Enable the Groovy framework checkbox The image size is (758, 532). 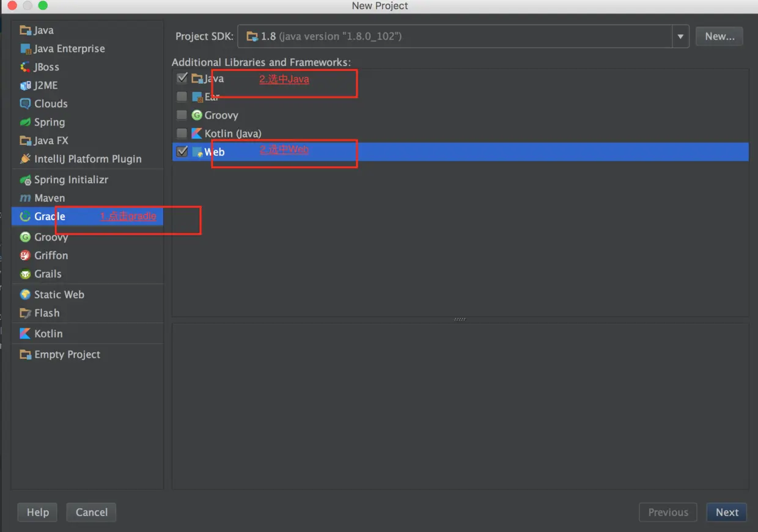click(182, 115)
